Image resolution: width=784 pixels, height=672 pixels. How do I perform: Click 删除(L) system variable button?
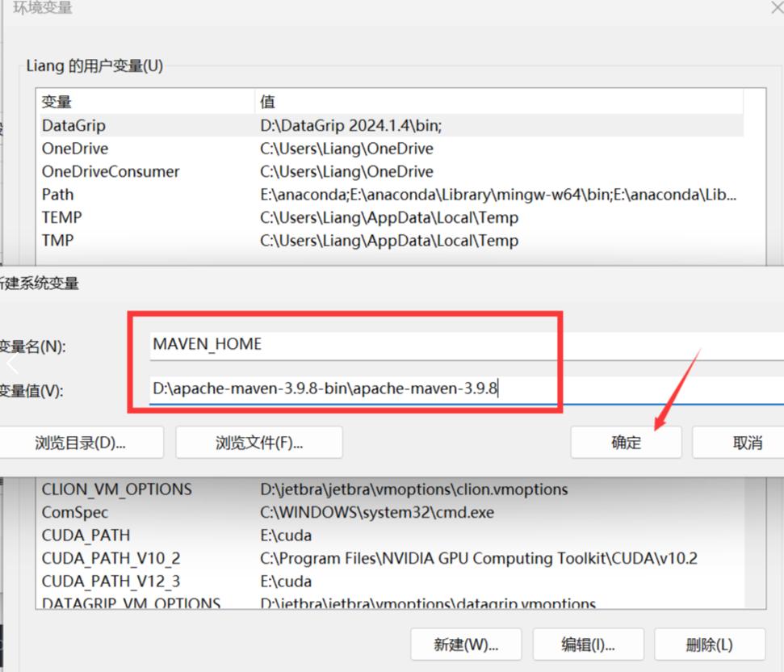point(710,645)
